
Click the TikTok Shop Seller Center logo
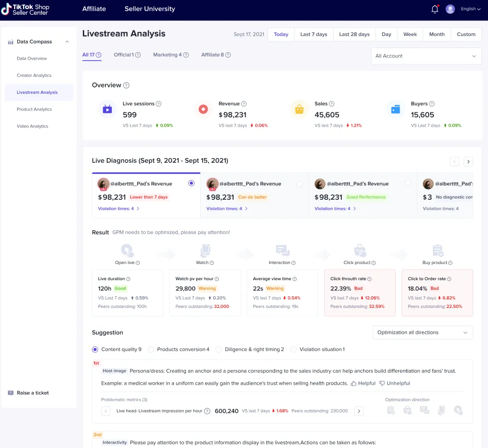click(x=25, y=9)
